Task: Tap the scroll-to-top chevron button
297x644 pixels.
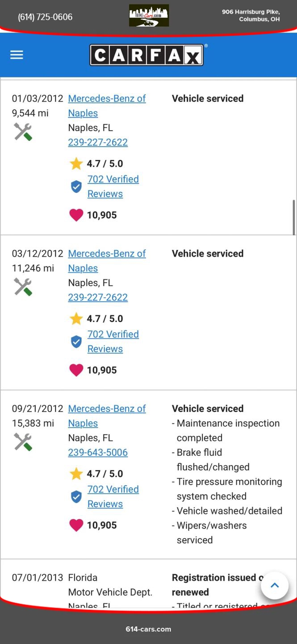Action: pyautogui.click(x=275, y=585)
